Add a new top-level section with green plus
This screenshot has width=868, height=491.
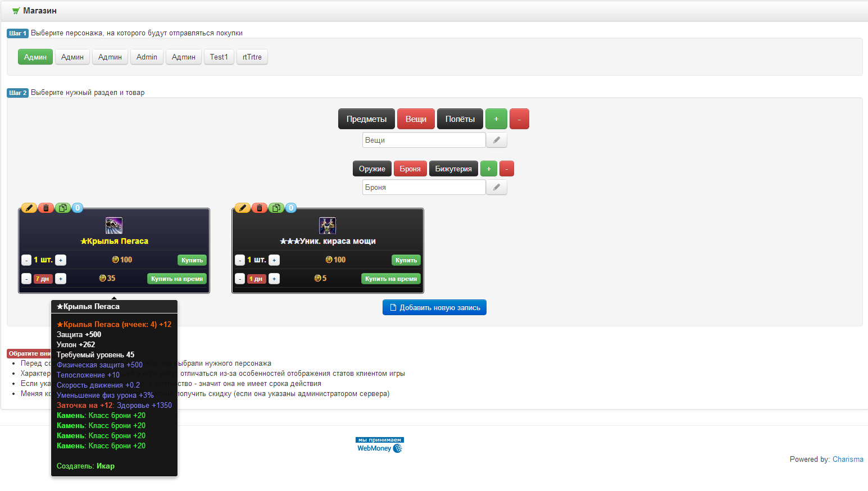pos(496,119)
